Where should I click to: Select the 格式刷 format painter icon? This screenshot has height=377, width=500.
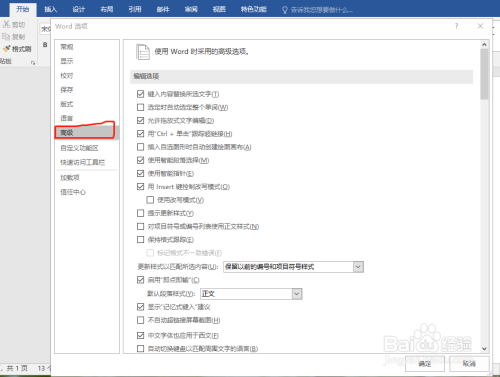(x=6, y=49)
